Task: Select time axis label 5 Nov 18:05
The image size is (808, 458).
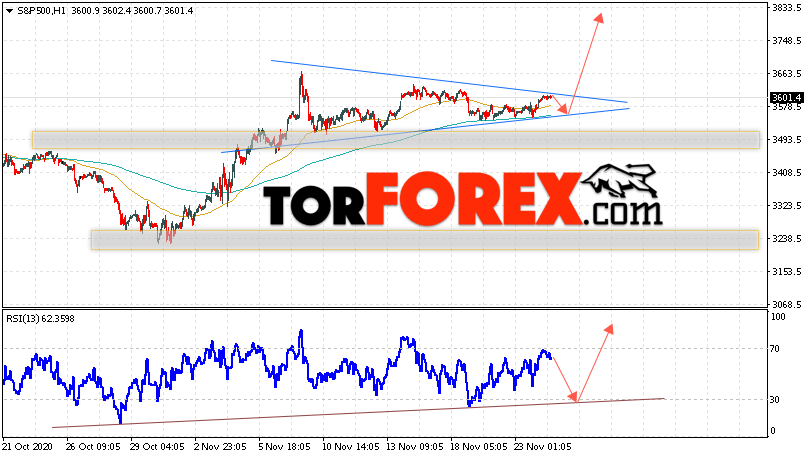Action: [284, 447]
